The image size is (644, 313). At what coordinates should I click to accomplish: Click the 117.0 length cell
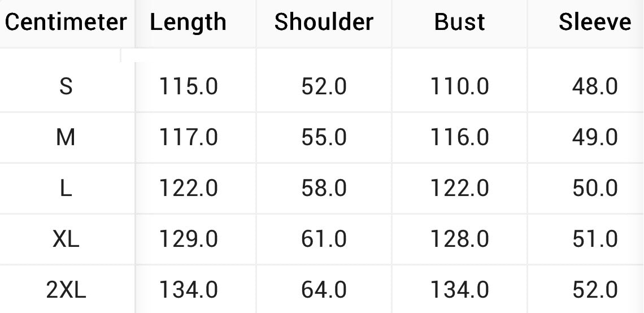click(x=188, y=137)
